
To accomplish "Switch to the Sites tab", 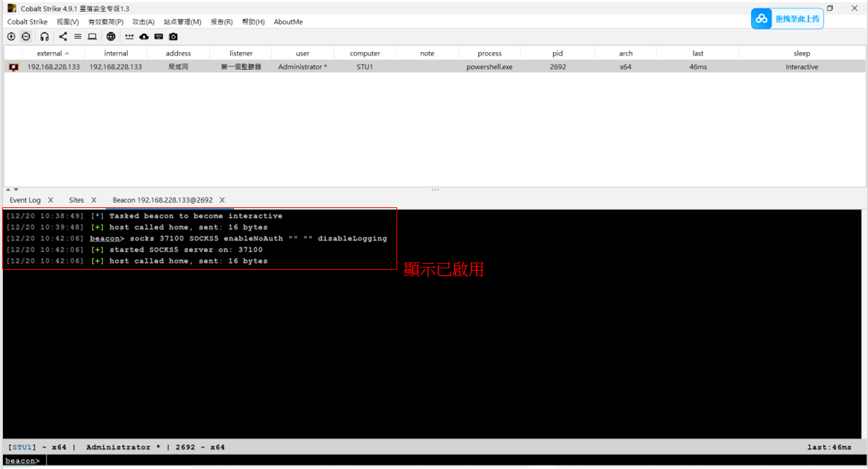I will pyautogui.click(x=77, y=200).
